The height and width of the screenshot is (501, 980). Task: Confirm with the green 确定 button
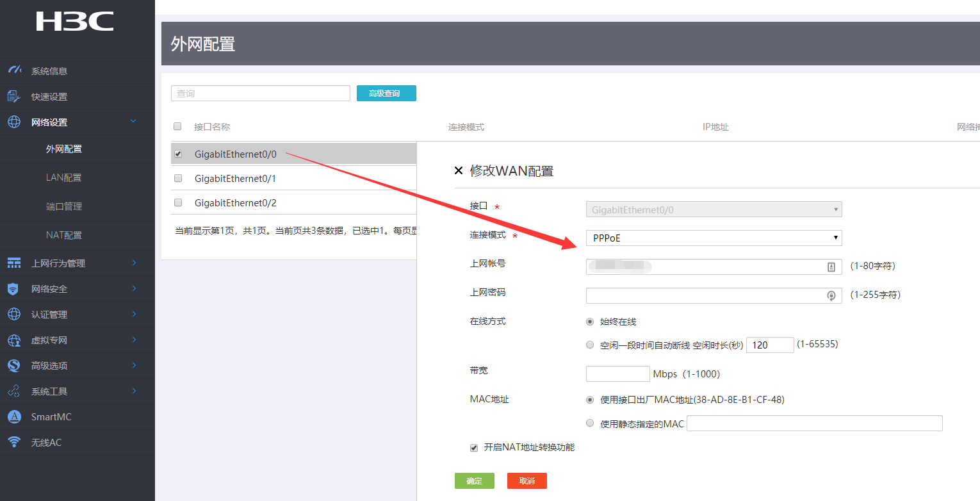tap(475, 481)
